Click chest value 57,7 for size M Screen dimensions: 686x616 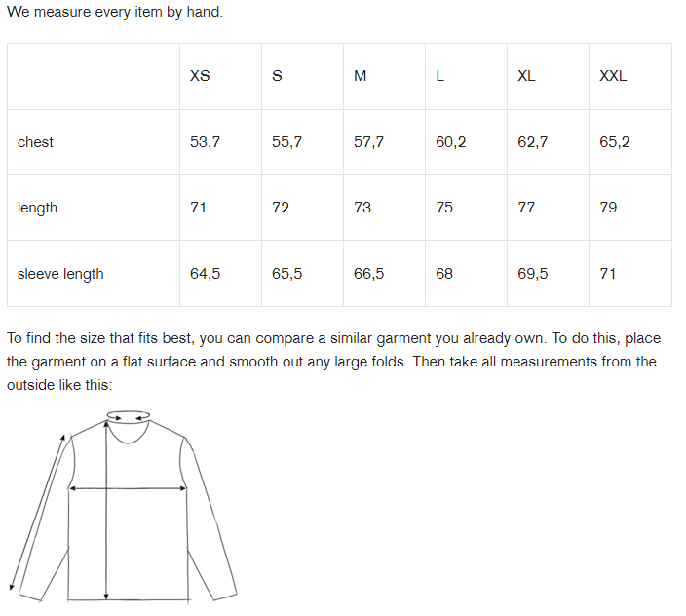pos(368,142)
